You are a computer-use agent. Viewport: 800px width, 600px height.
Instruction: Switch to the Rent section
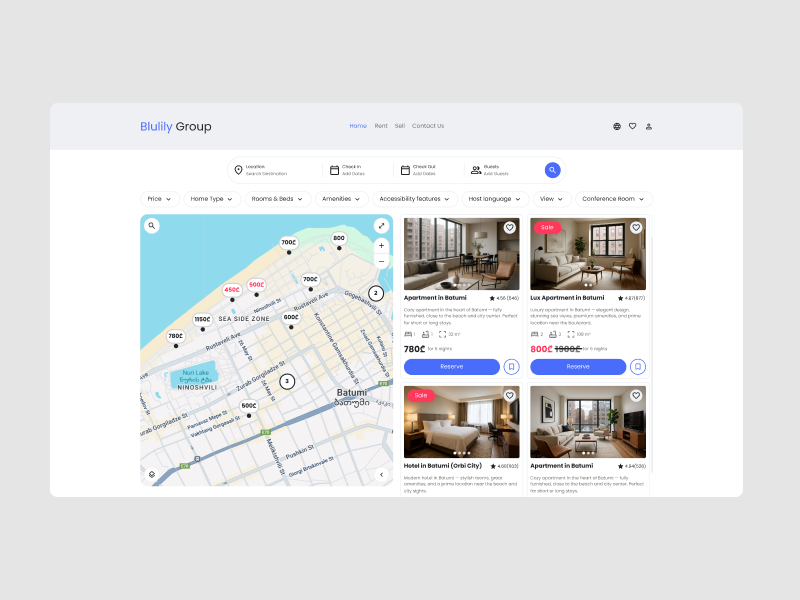(380, 126)
